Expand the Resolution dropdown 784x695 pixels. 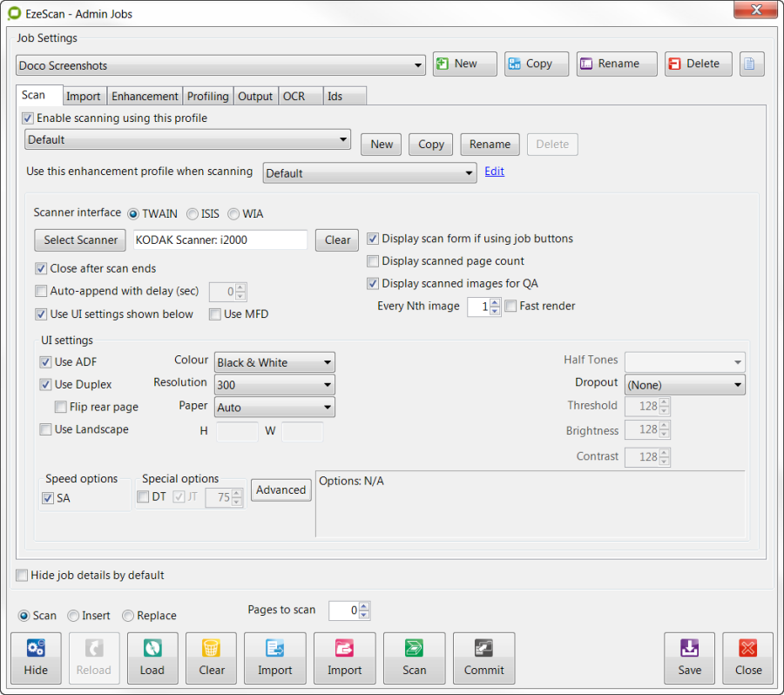coord(274,385)
